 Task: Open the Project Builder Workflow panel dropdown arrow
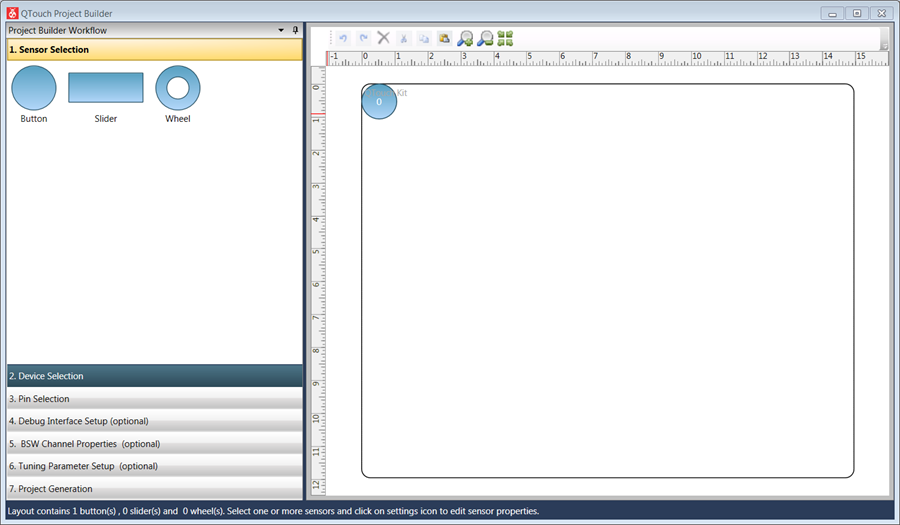pyautogui.click(x=281, y=30)
